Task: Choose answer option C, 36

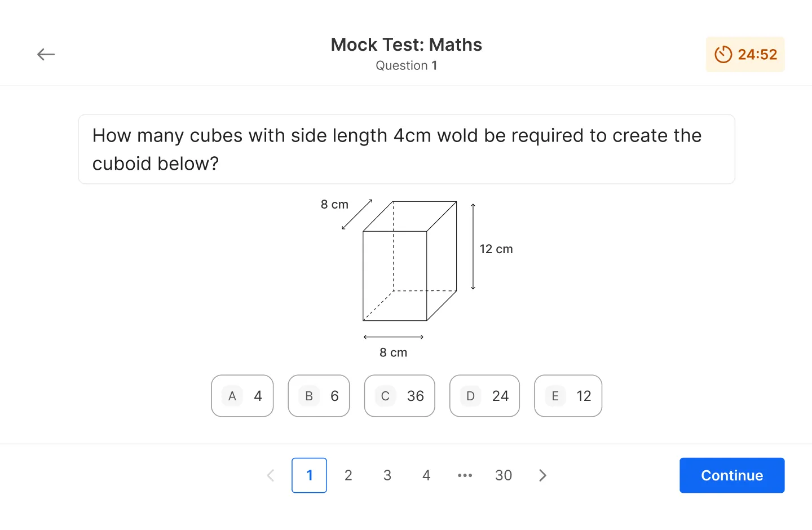Action: (399, 396)
